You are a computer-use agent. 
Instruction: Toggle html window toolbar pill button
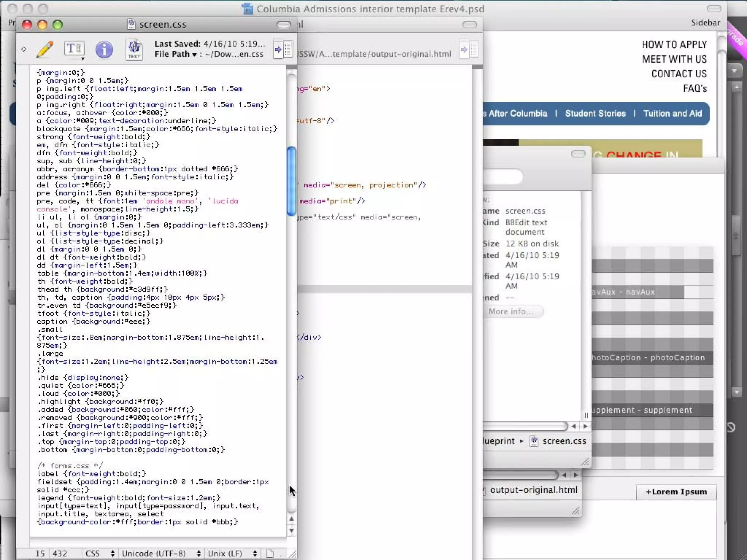point(469,25)
